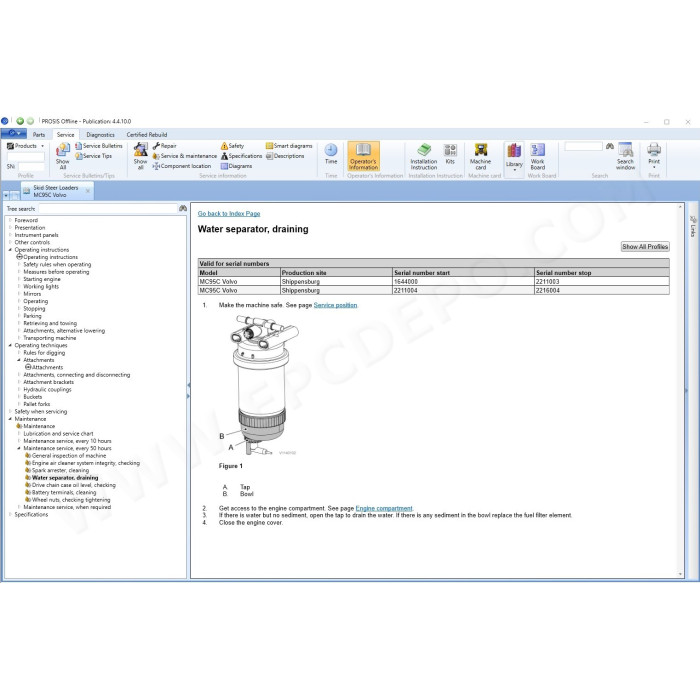The width and height of the screenshot is (700, 700).
Task: Click the Show all service information icon
Action: [140, 156]
